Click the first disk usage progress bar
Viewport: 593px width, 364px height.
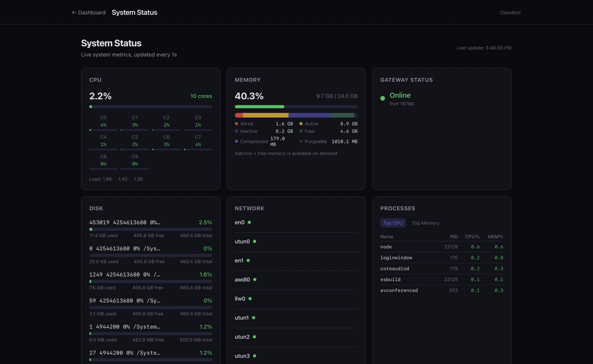pos(151,229)
